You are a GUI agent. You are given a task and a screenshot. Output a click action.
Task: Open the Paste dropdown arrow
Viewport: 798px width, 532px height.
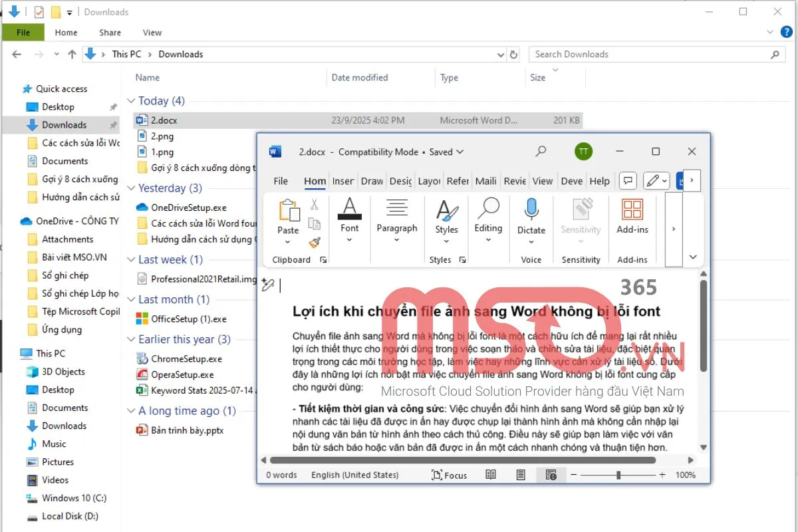point(289,241)
